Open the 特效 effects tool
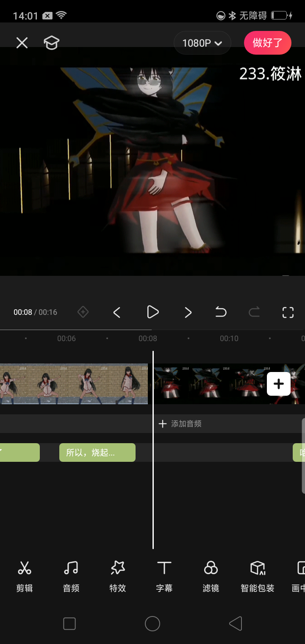The width and height of the screenshot is (305, 644). coord(118,575)
